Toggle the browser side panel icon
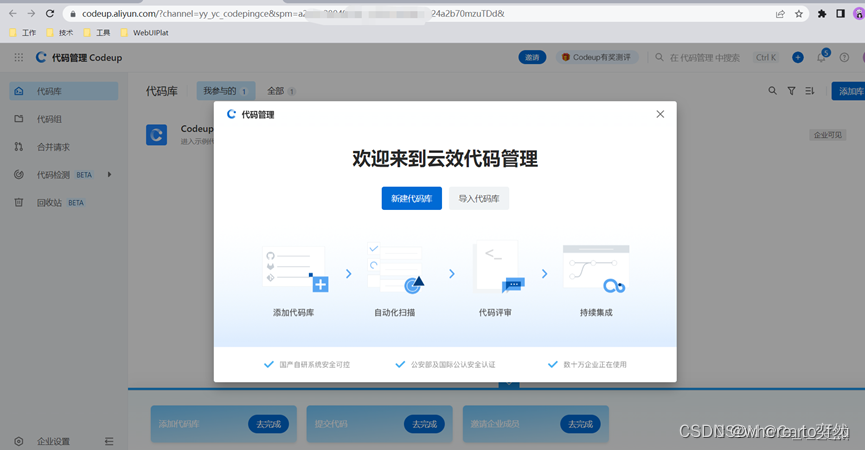This screenshot has width=865, height=450. coord(840,14)
